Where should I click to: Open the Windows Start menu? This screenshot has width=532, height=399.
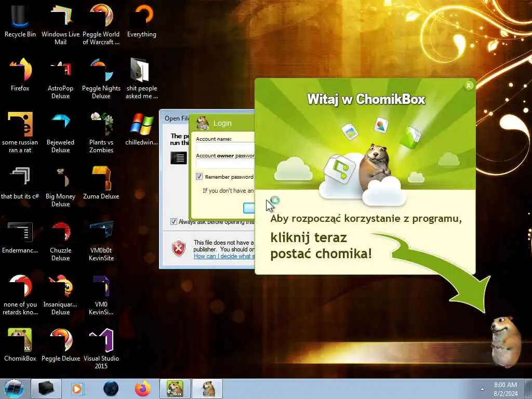pyautogui.click(x=14, y=389)
